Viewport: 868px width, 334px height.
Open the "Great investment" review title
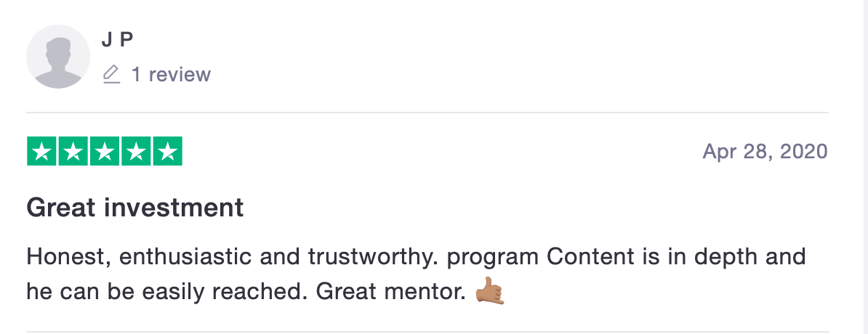(x=134, y=208)
